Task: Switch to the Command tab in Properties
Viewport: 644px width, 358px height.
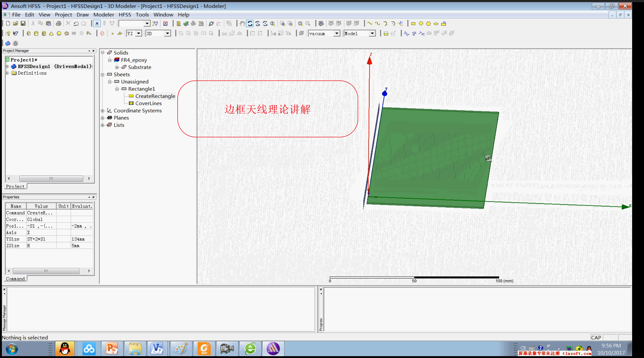Action: click(15, 279)
